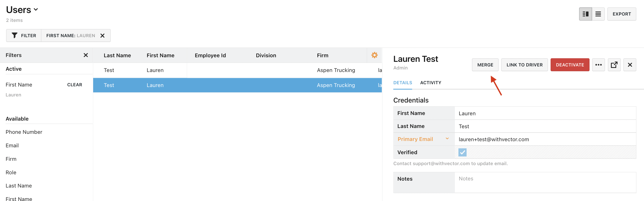This screenshot has width=644, height=201.
Task: Open more actions ellipsis menu
Action: pyautogui.click(x=598, y=65)
